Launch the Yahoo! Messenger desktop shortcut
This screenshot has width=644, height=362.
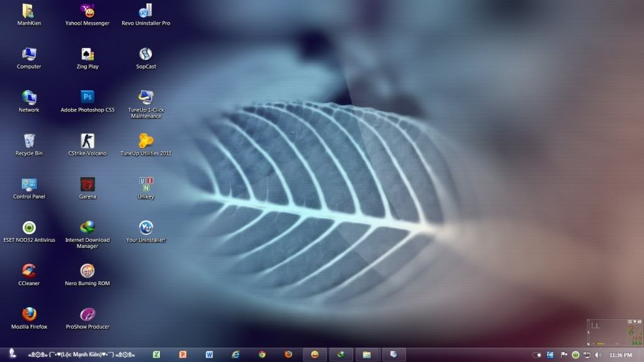(x=87, y=14)
